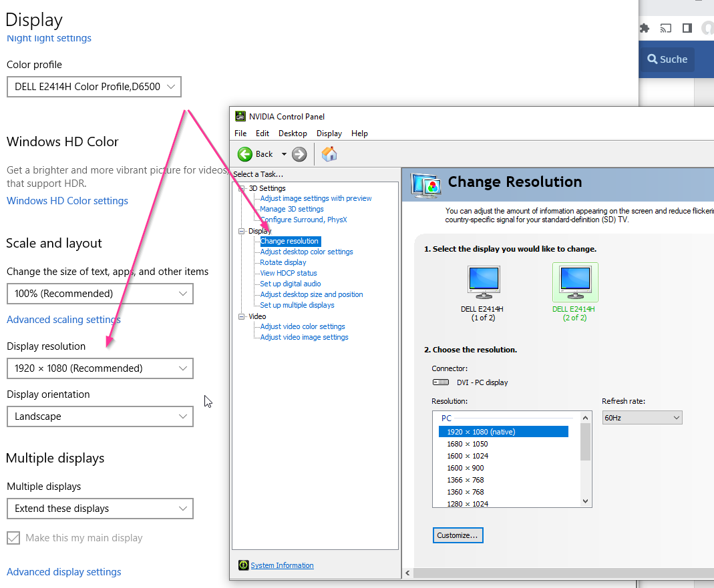714x588 pixels.
Task: Click the NVIDIA System Information icon
Action: click(x=244, y=565)
